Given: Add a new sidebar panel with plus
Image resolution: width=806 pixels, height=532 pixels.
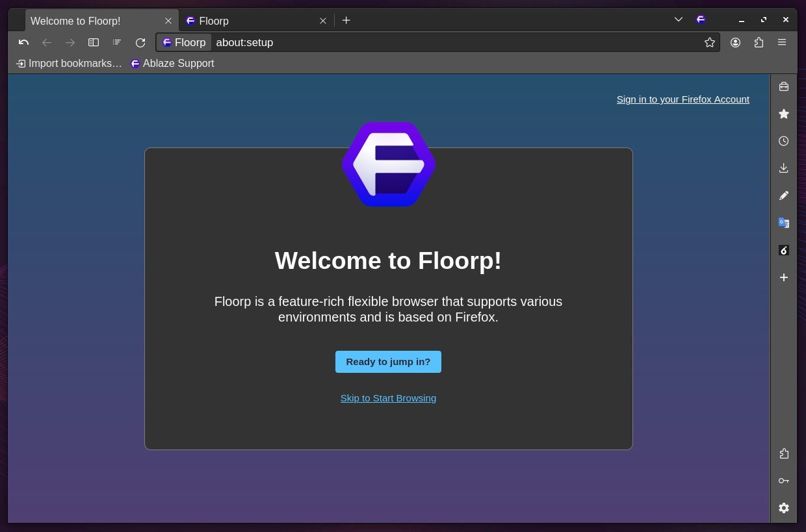Looking at the screenshot, I should coord(783,277).
